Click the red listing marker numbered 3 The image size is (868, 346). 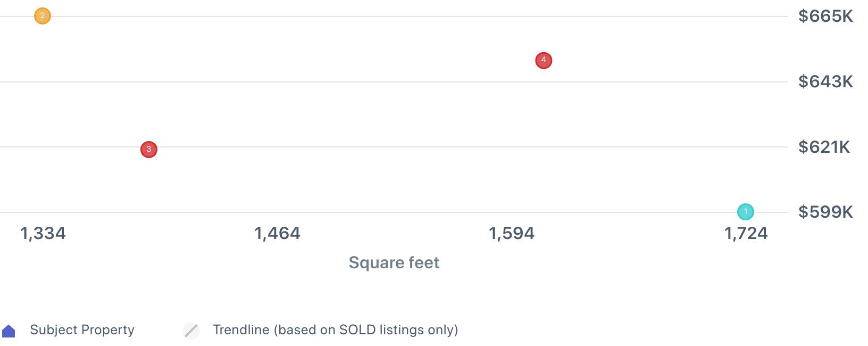149,150
